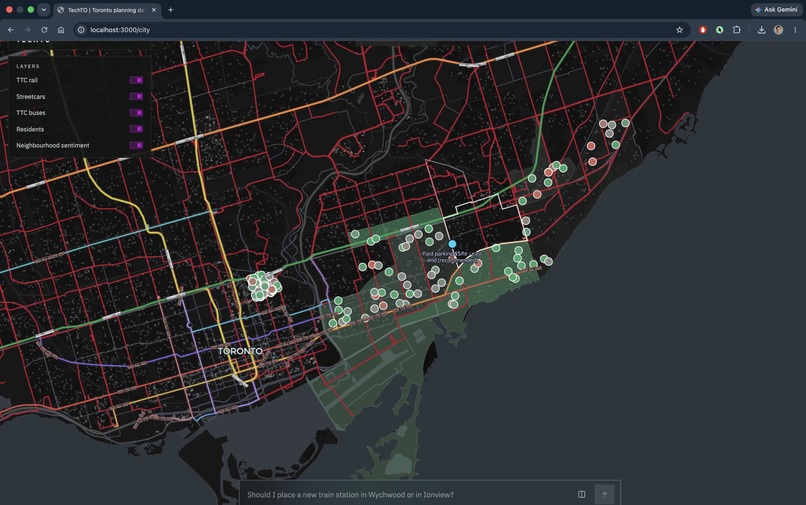806x505 pixels.
Task: Click the panel layout icon in prompt bar
Action: (581, 494)
